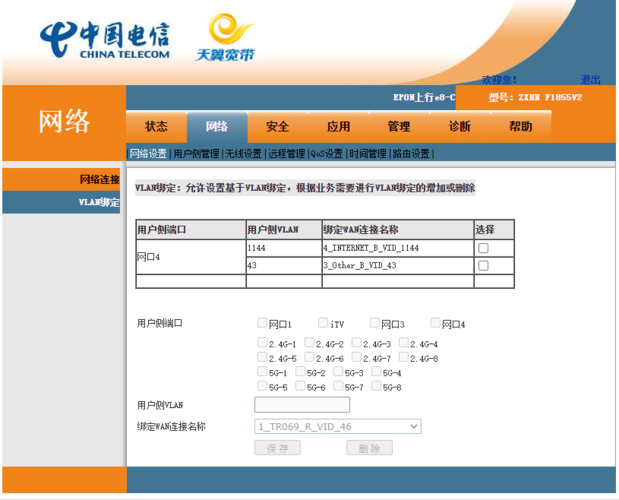
Task: Select the 网络 main tab
Action: (x=217, y=127)
